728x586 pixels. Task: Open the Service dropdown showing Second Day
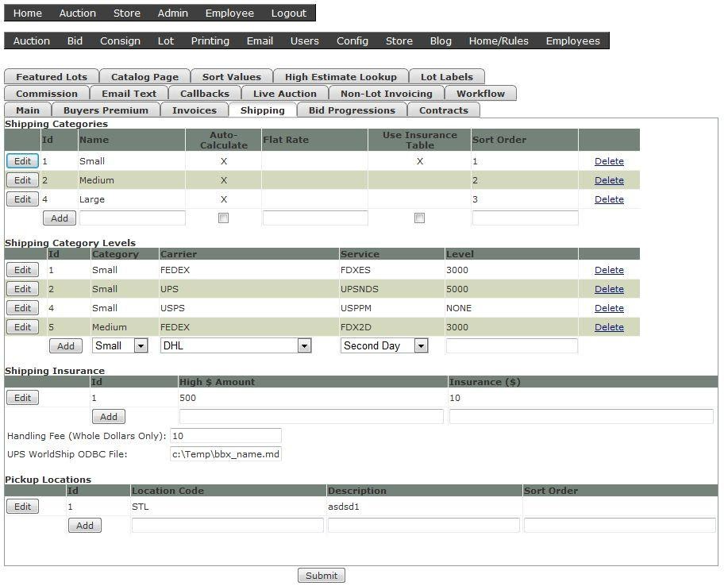click(x=384, y=345)
